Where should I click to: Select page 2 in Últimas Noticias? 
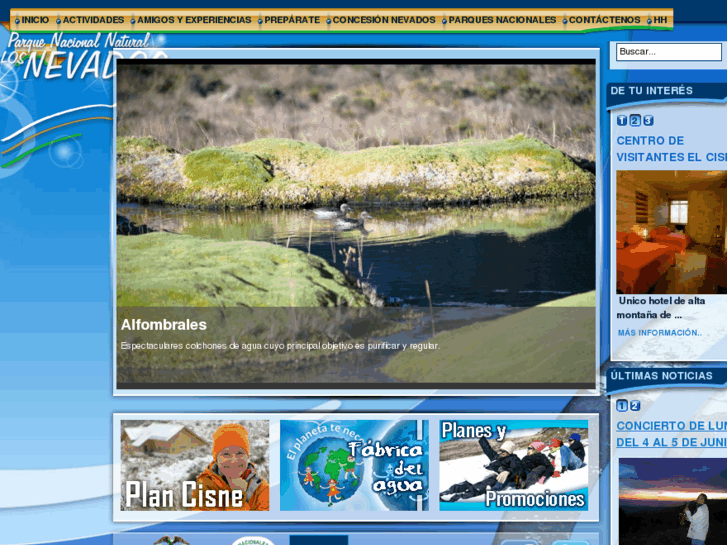point(635,406)
